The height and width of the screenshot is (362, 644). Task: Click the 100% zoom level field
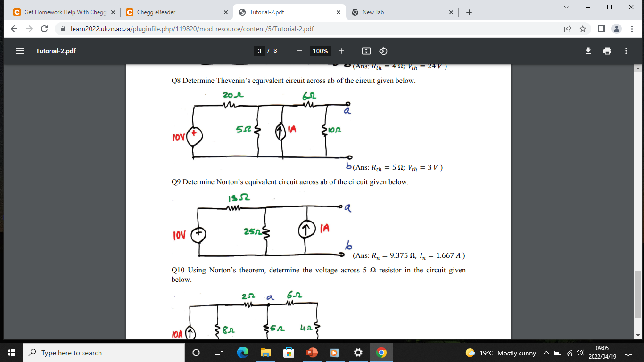pyautogui.click(x=320, y=51)
